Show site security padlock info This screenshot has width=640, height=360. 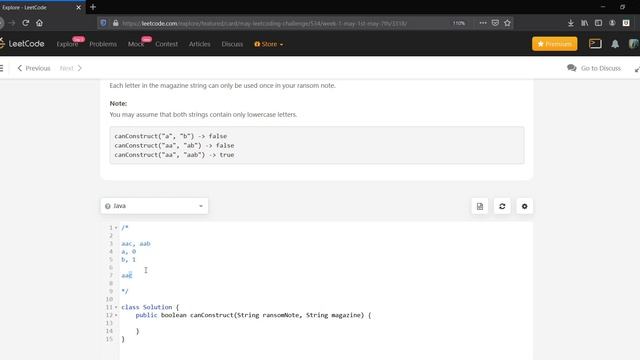coord(116,23)
